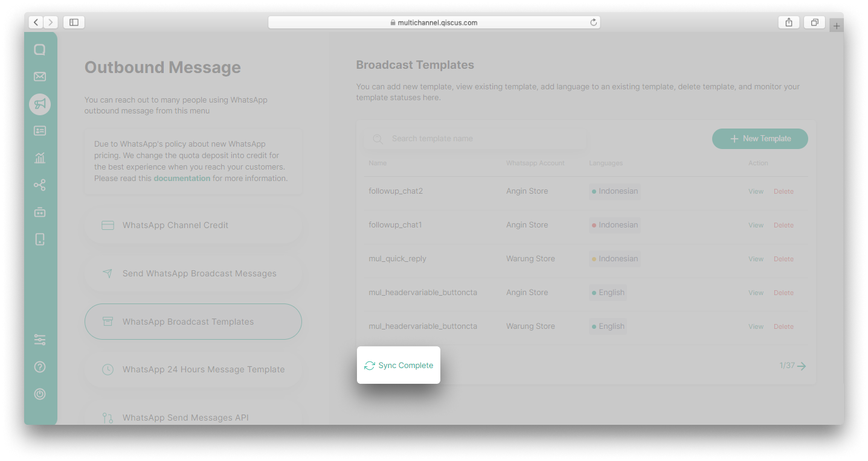Open the chat inbox sidebar icon

tap(40, 50)
